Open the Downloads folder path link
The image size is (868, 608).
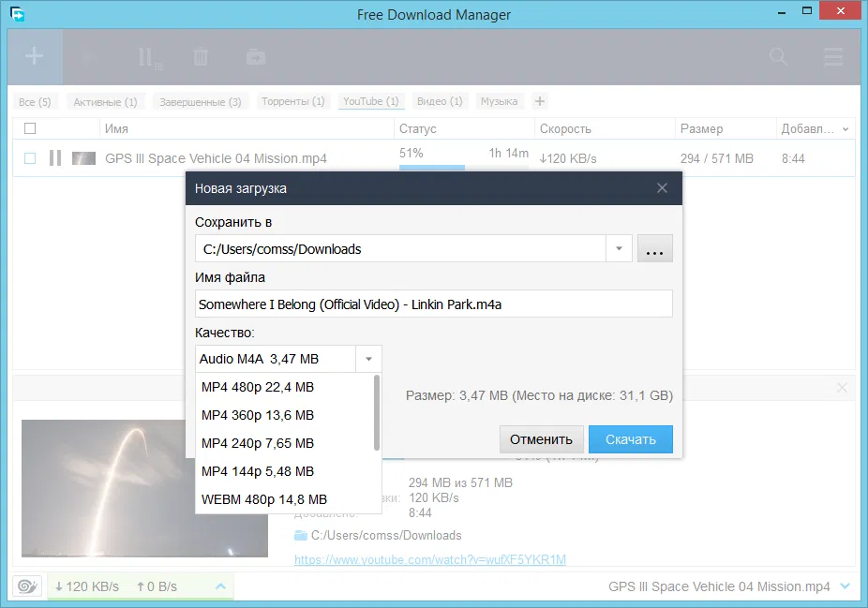pos(386,536)
